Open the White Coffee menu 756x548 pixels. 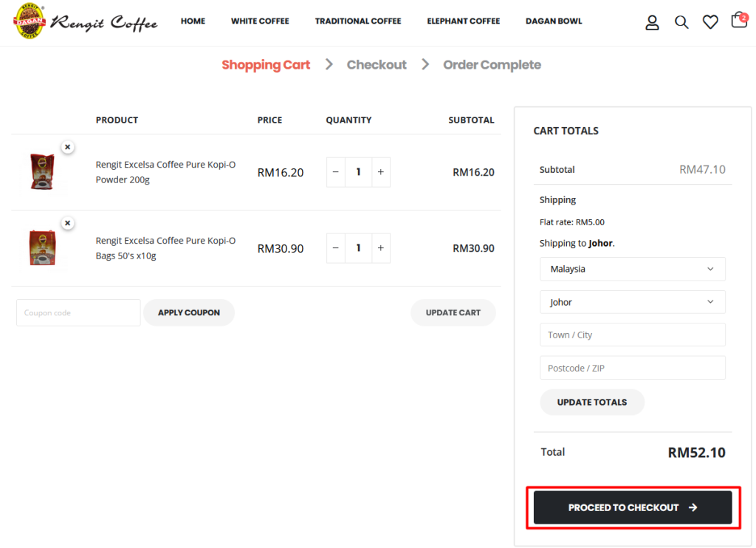[260, 21]
